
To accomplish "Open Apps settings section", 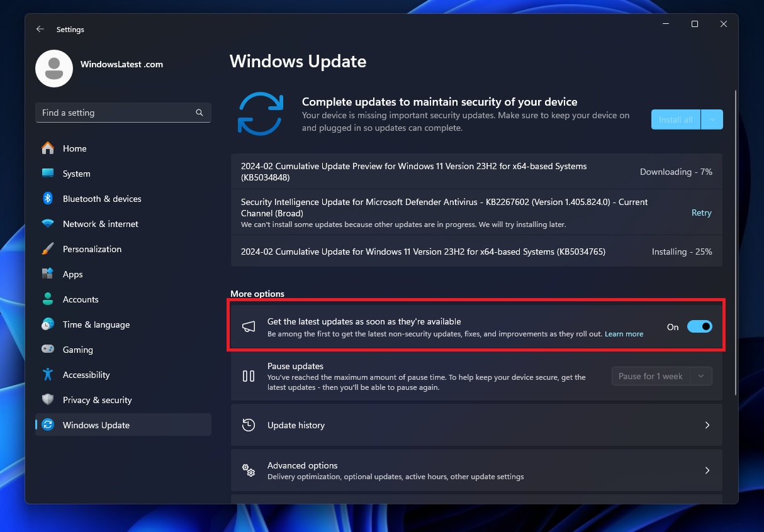I will pos(123,274).
